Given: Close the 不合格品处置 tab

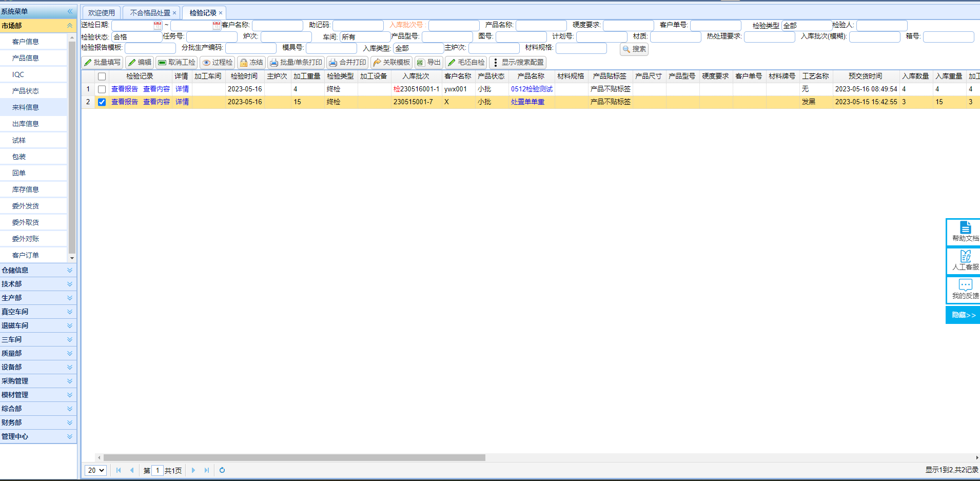Looking at the screenshot, I should click(x=174, y=13).
